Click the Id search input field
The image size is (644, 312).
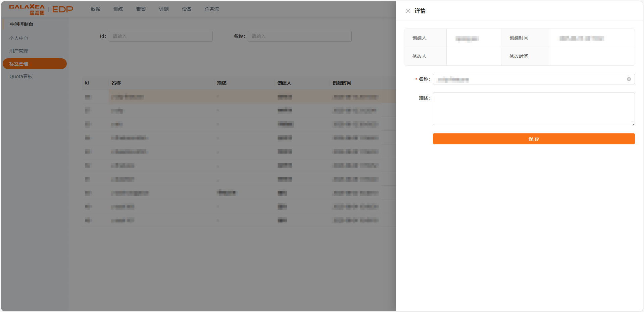tap(160, 36)
